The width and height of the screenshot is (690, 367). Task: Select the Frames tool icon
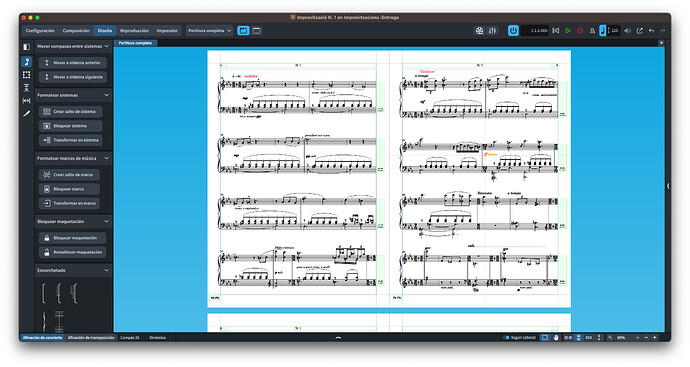26,75
